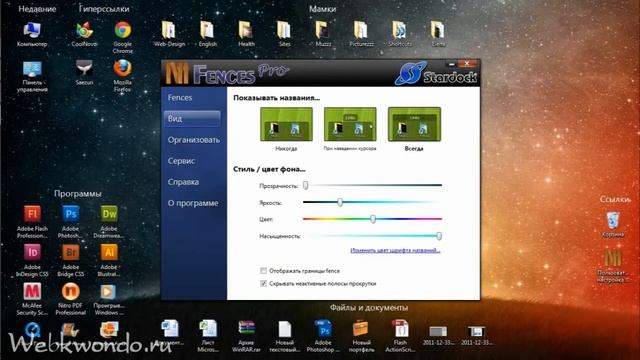This screenshot has width=640, height=360.
Task: Launch Google Chrome from desktop
Action: tap(122, 38)
